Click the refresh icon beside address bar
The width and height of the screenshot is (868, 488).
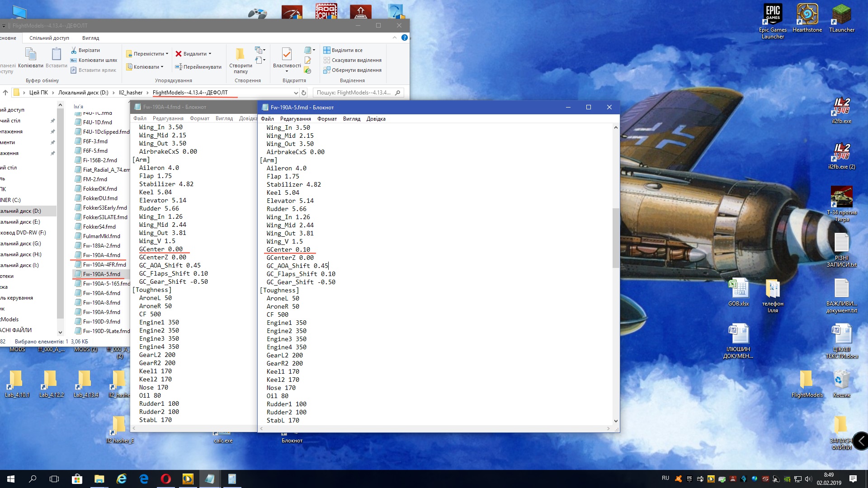click(x=304, y=93)
